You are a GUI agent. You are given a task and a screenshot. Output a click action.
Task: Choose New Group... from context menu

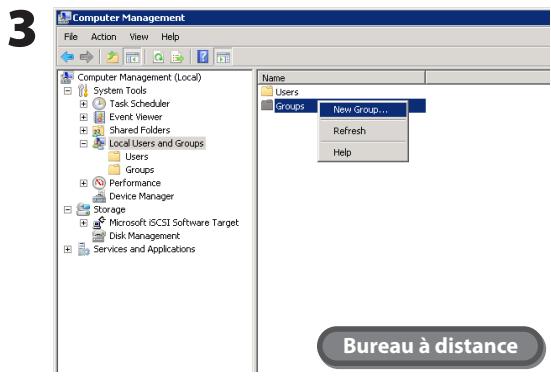363,110
